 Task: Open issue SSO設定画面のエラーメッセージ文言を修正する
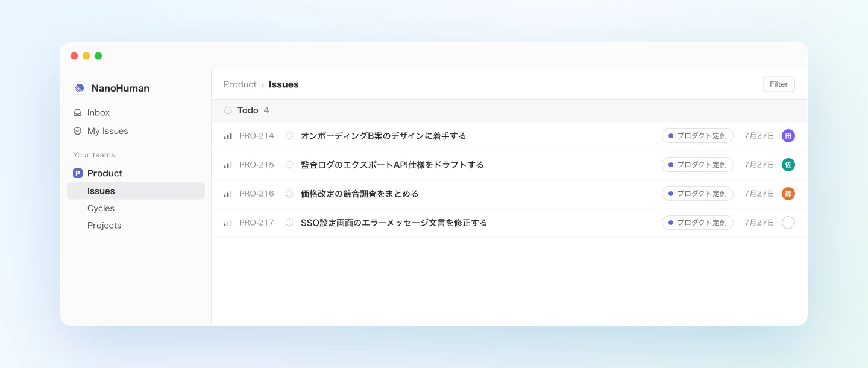(394, 223)
